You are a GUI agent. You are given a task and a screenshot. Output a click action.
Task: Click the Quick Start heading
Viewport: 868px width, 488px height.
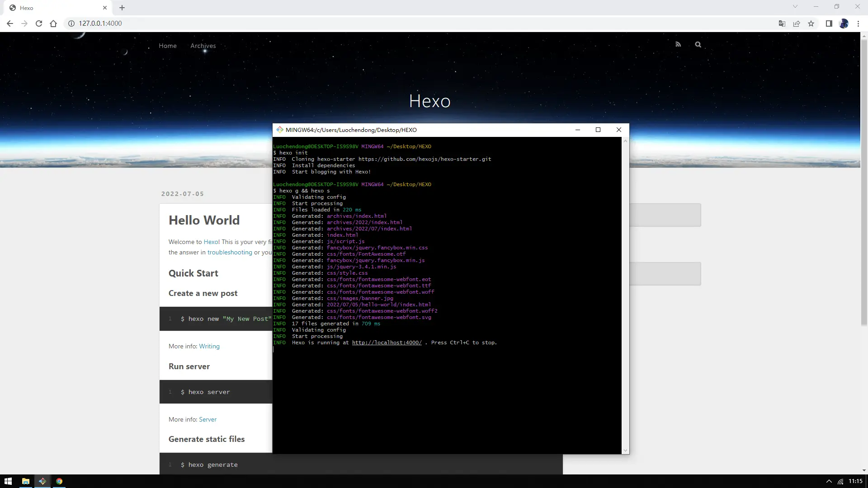coord(193,273)
